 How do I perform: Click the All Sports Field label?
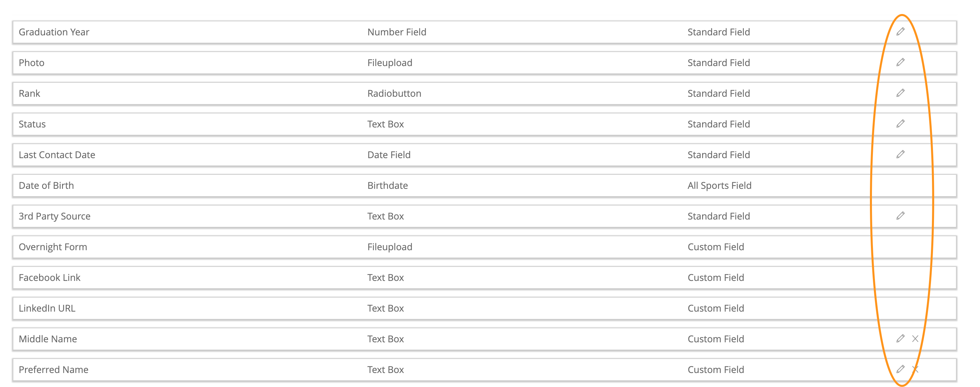719,186
